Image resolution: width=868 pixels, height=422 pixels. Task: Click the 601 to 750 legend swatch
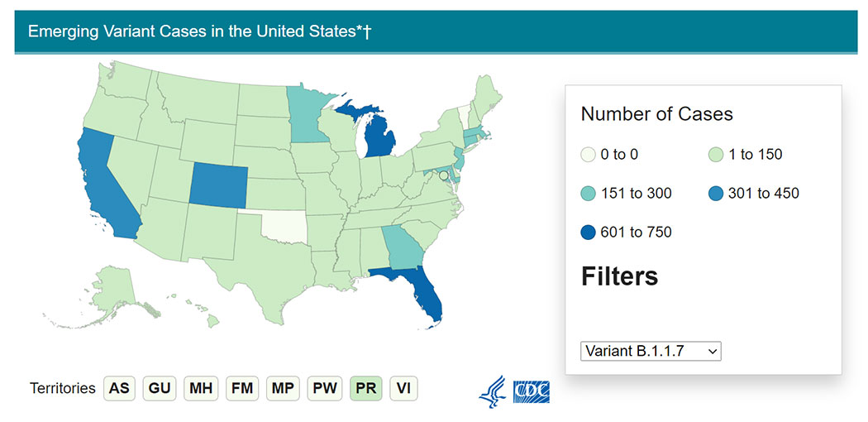[x=589, y=233]
